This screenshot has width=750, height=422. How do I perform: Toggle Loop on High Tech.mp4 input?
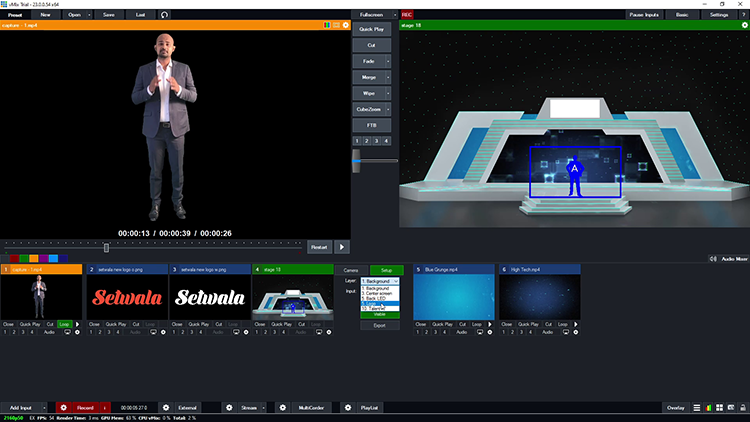pos(562,324)
